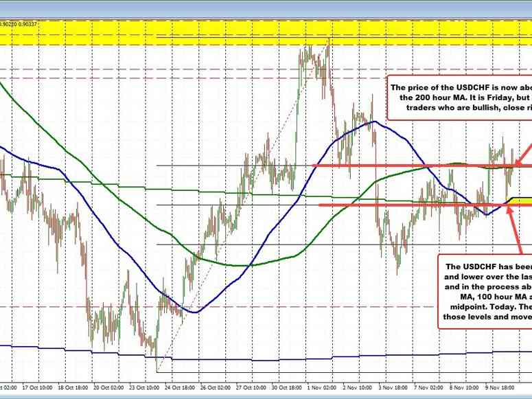Viewport: 532px width, 399px height.
Task: Click the 23 Oct 10:00 time axis label
Action: [x=144, y=387]
